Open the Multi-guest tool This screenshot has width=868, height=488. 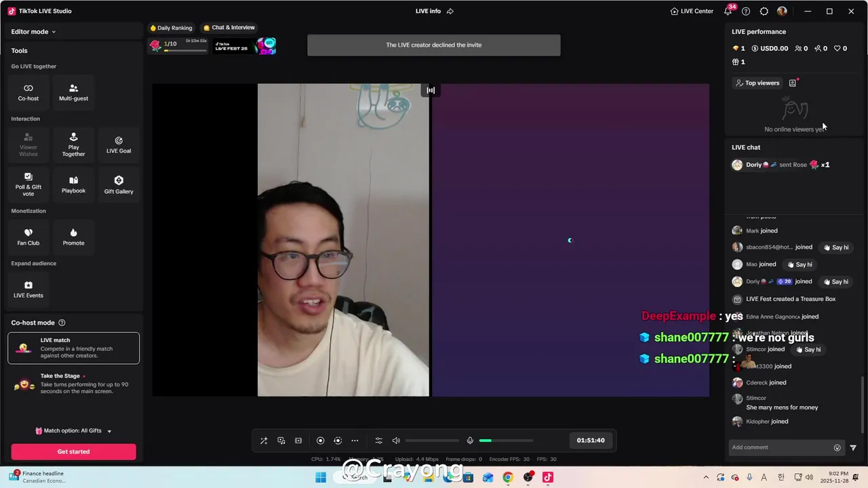(x=73, y=92)
